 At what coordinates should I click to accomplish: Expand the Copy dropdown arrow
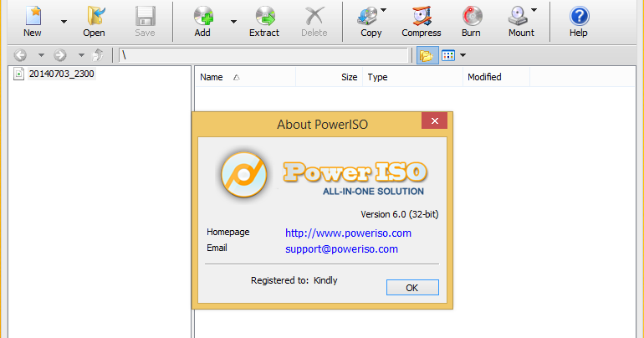(384, 10)
